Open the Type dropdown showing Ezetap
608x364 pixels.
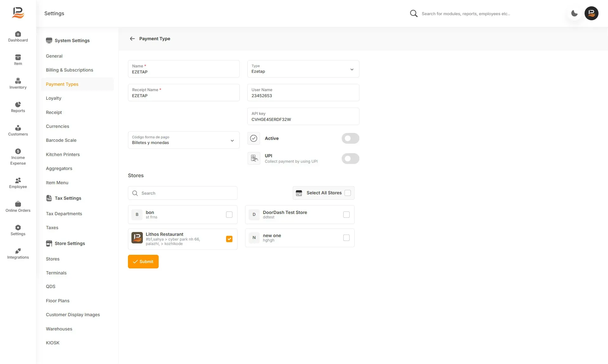303,69
